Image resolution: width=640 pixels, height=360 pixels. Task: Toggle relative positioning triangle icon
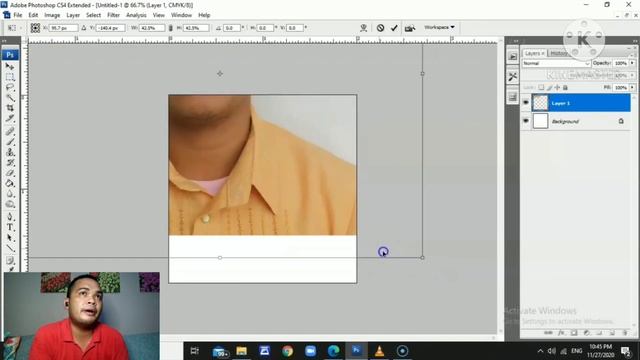(84, 28)
